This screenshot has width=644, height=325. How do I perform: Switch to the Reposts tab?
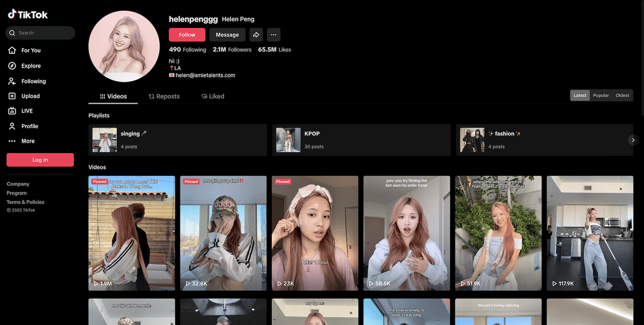tap(164, 96)
